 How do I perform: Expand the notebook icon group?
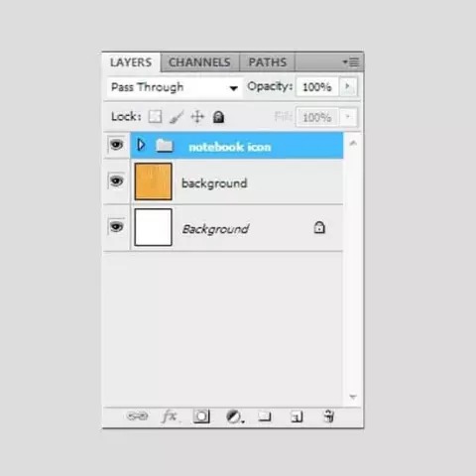[141, 145]
